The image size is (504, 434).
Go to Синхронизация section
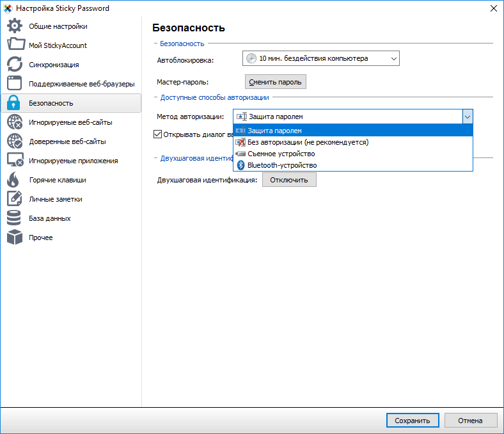click(71, 65)
